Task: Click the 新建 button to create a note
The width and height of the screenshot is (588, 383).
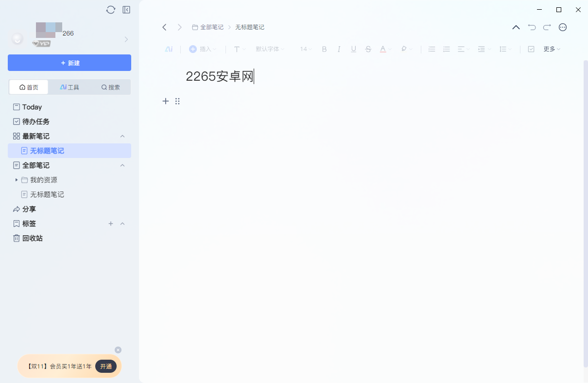Action: (x=69, y=63)
